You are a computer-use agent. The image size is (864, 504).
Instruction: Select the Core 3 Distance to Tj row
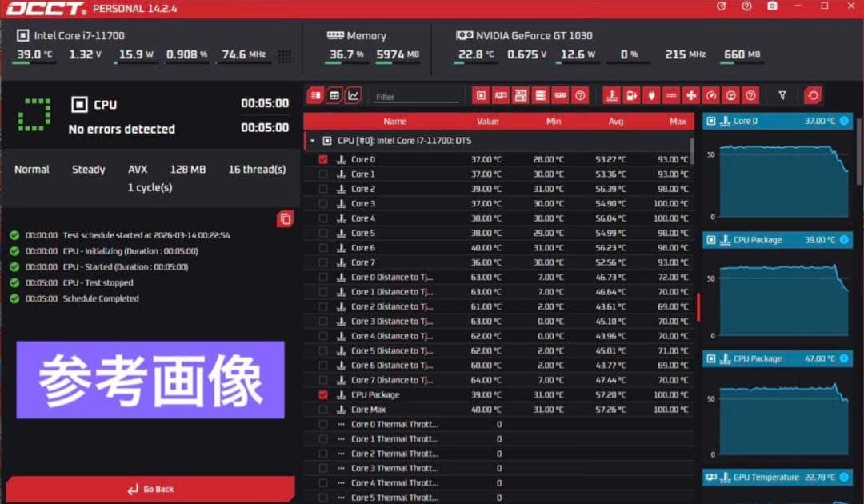(x=498, y=321)
